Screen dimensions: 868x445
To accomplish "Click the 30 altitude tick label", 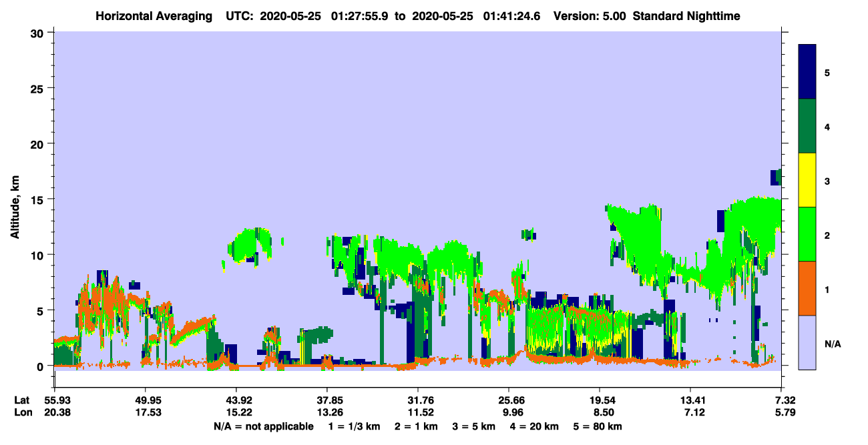I will 37,33.
